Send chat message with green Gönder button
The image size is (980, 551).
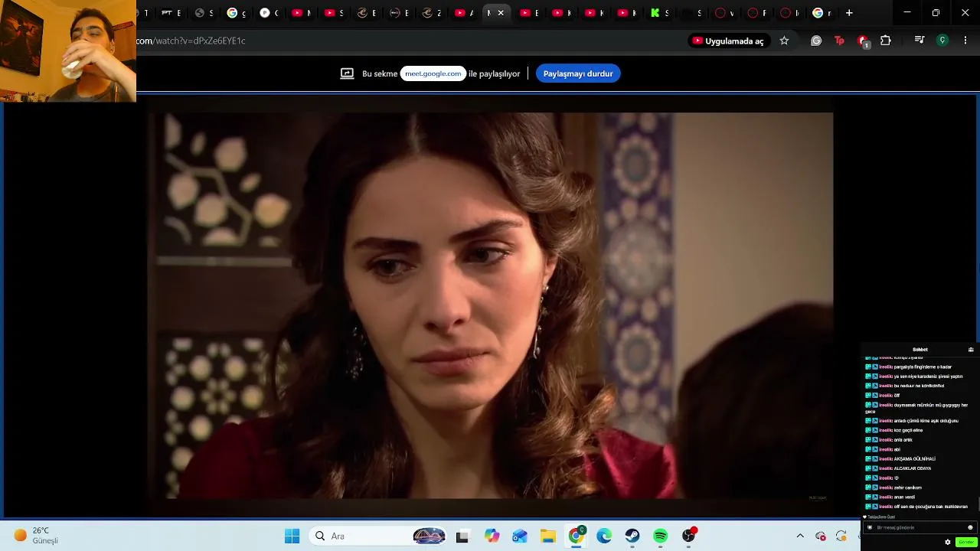click(966, 542)
